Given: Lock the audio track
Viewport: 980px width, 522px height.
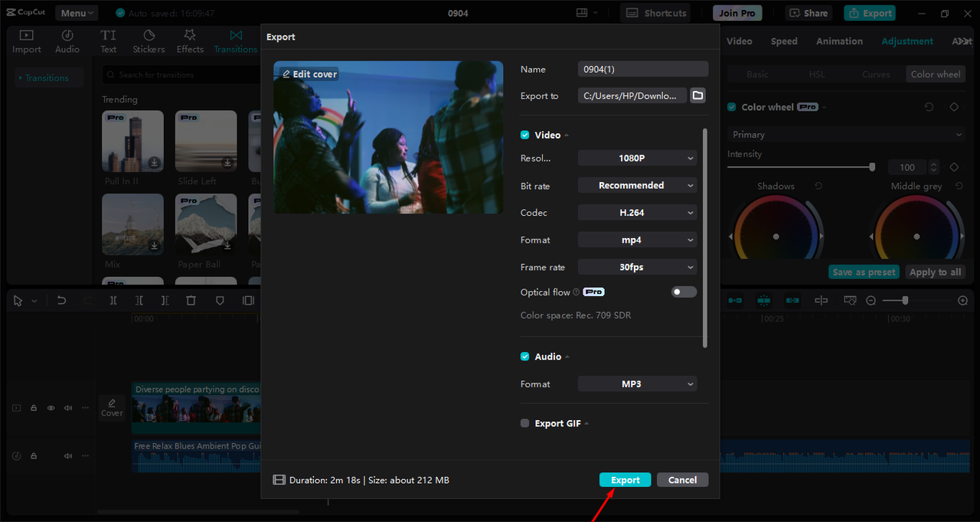Looking at the screenshot, I should click(x=34, y=455).
